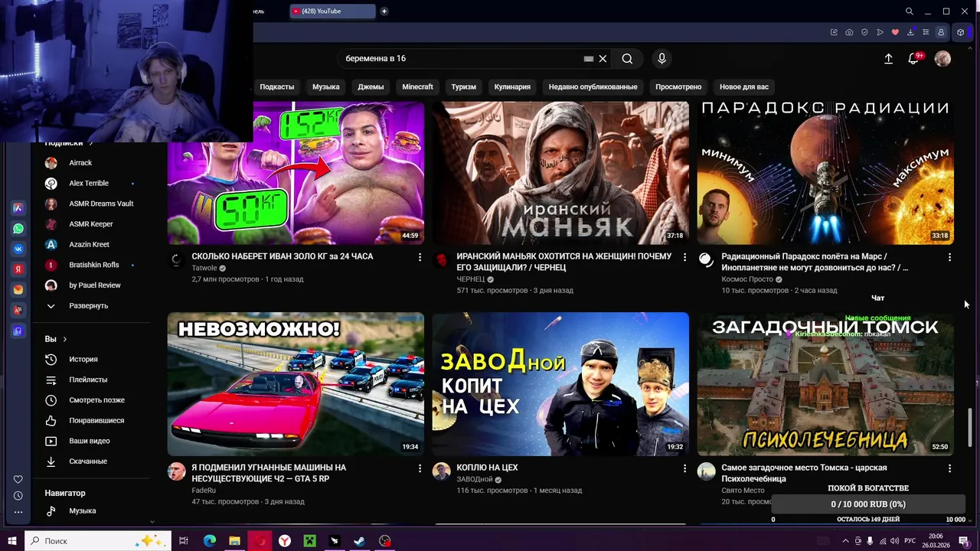Screen dimensions: 980x551
Task: Open the extensions cube icon
Action: [961, 32]
